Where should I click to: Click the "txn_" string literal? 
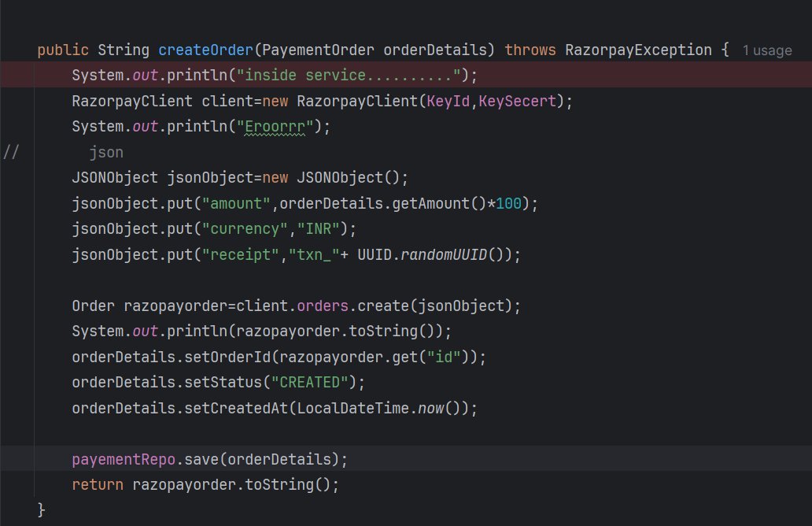(314, 254)
